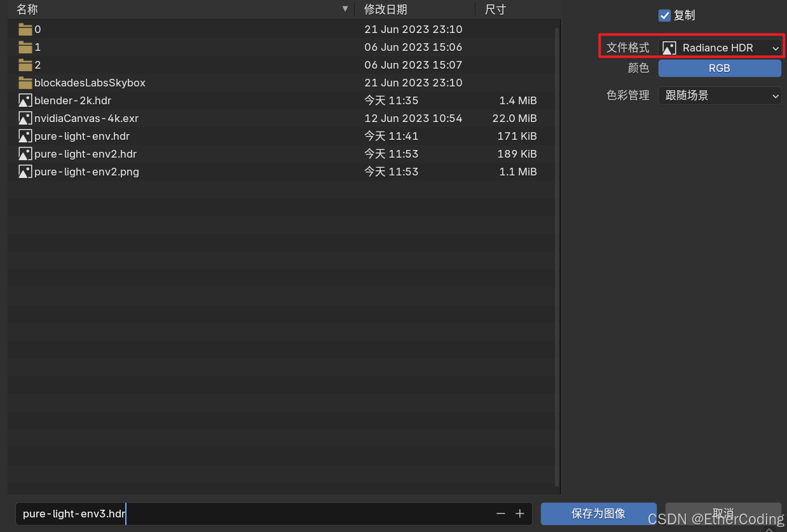Open the 文件格式 Radiance HDR dropdown
This screenshot has width=787, height=532.
(720, 48)
